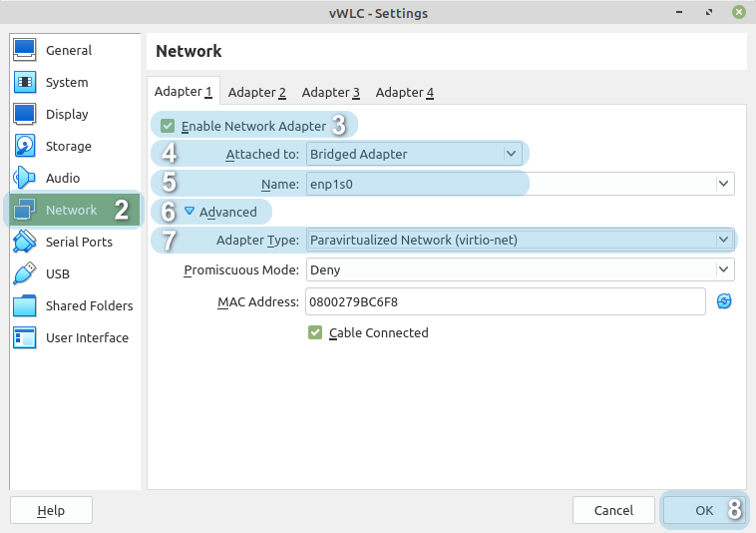
Task: Switch to the Adapter 2 tab
Action: point(256,92)
